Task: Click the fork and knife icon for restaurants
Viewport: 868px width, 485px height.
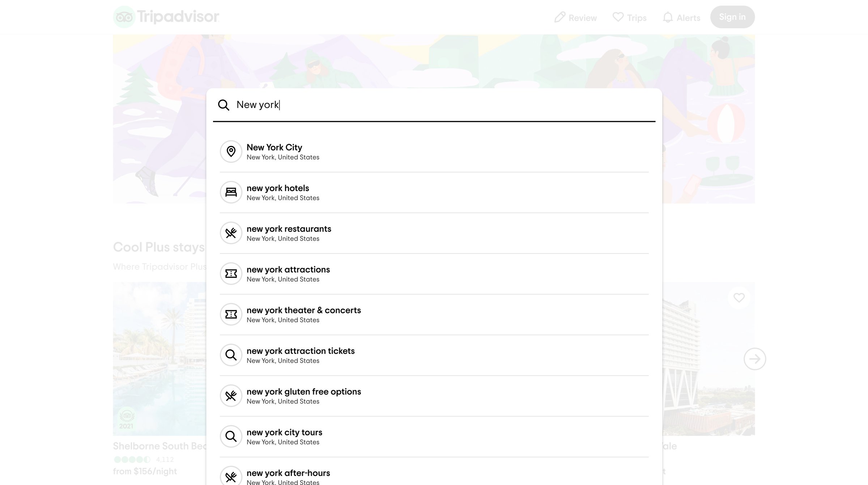Action: (x=231, y=233)
